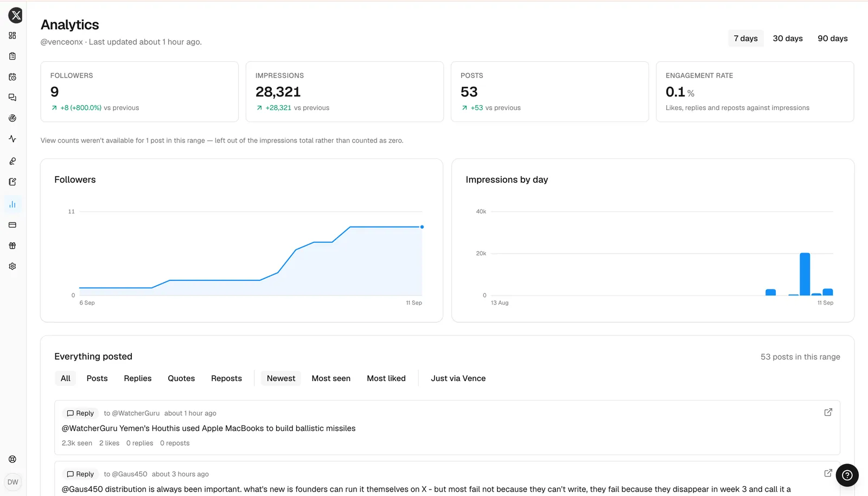Show Just via Vence posts
Image resolution: width=868 pixels, height=496 pixels.
pos(458,378)
